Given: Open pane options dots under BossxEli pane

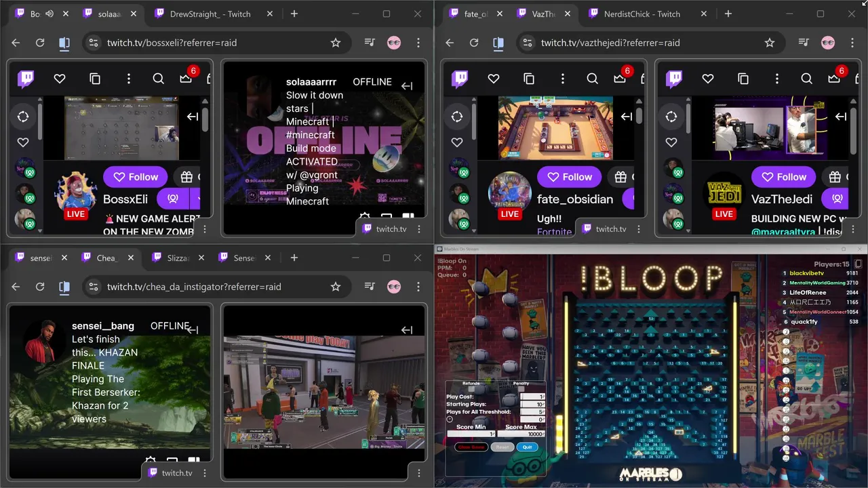Looking at the screenshot, I should click(x=205, y=228).
